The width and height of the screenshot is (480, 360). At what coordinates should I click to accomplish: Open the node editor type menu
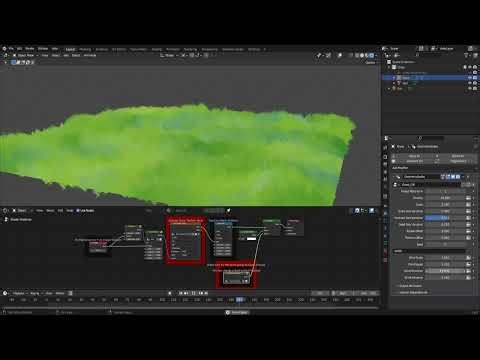pos(6,211)
